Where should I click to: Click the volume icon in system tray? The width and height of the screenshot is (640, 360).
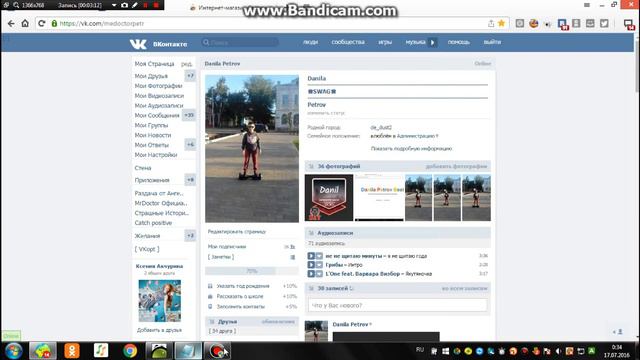pos(558,351)
